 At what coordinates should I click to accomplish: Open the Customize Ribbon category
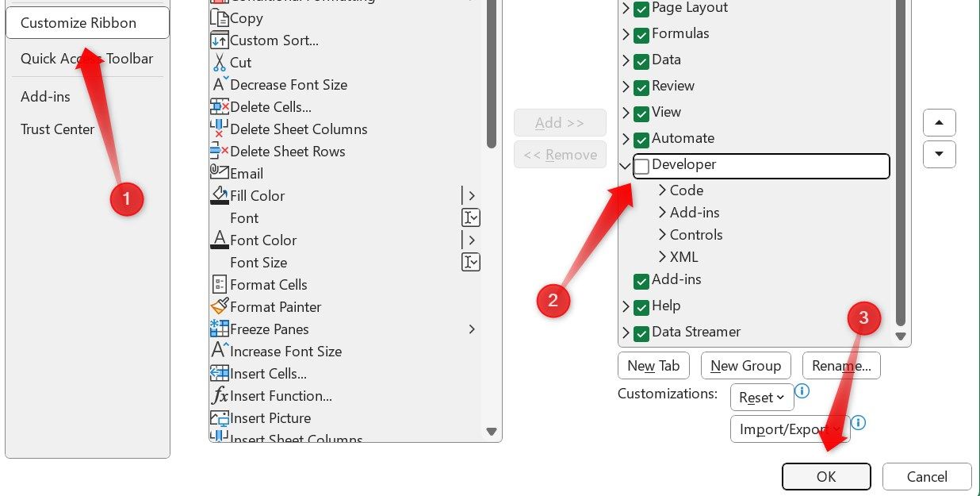[87, 23]
